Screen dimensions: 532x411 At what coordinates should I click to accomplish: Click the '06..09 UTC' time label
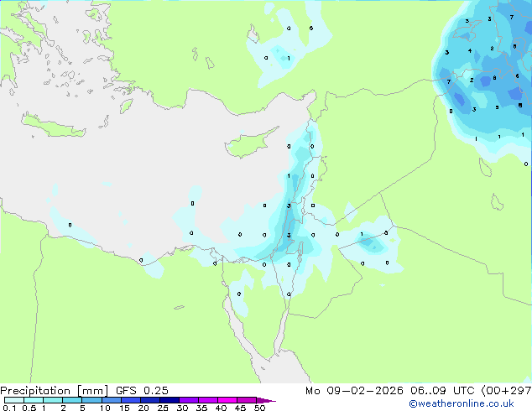point(442,391)
